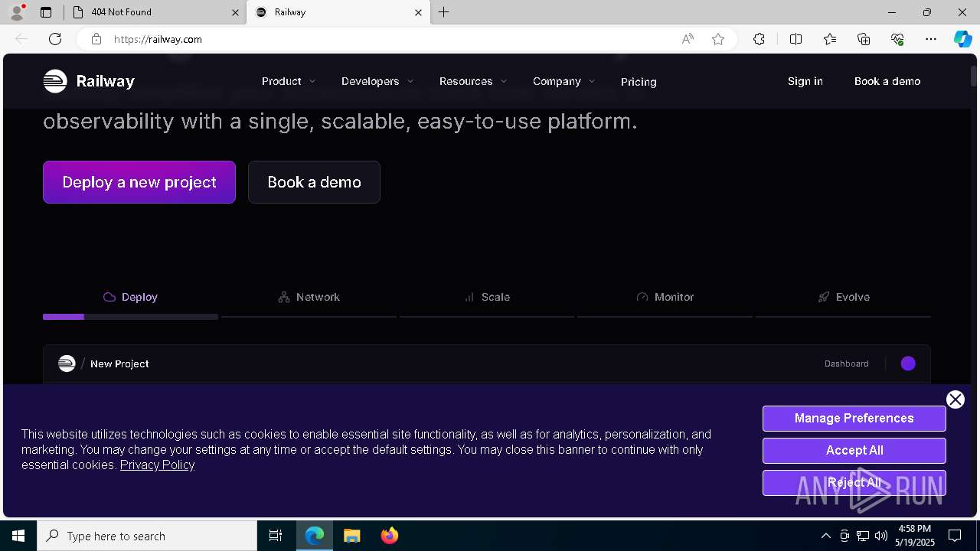Screen dimensions: 980x551
Task: Click the browser refresh icon
Action: coord(55,39)
